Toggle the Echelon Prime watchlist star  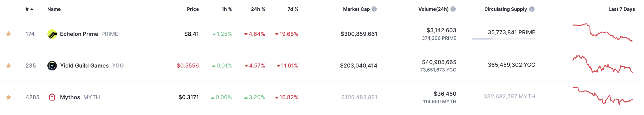pyautogui.click(x=9, y=34)
